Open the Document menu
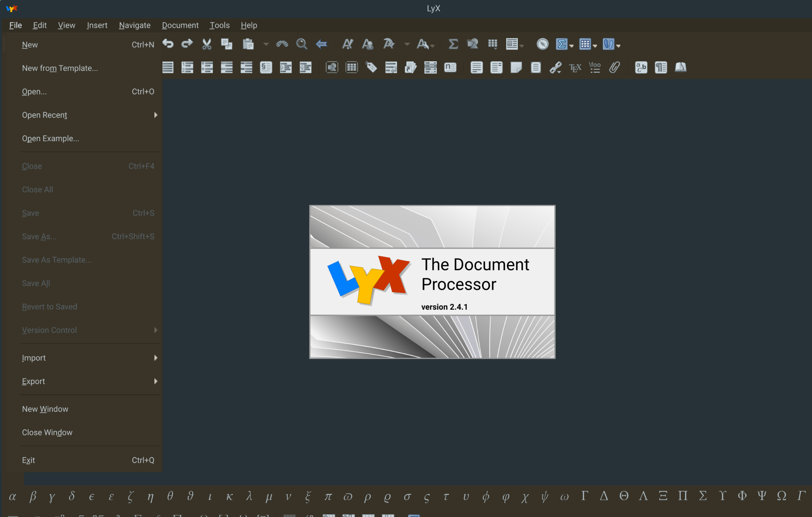This screenshot has width=812, height=517. [x=180, y=25]
